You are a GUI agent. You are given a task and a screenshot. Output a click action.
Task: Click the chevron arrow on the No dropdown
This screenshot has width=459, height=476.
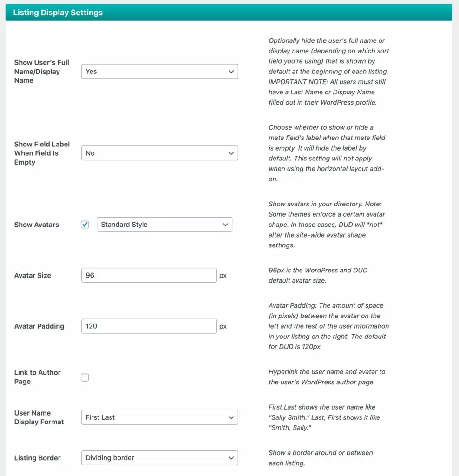231,153
